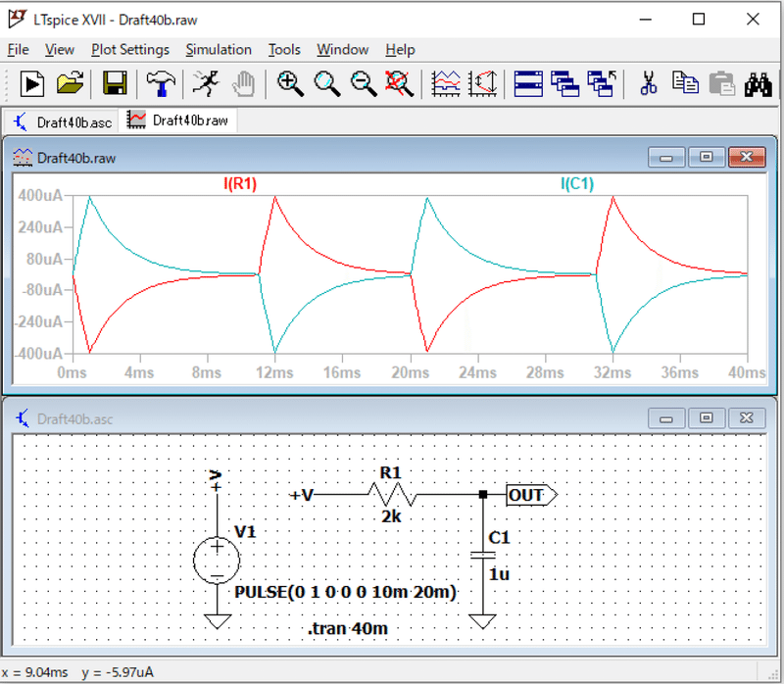Open Find using the binoculars icon
This screenshot has height=684, width=784.
(x=758, y=84)
